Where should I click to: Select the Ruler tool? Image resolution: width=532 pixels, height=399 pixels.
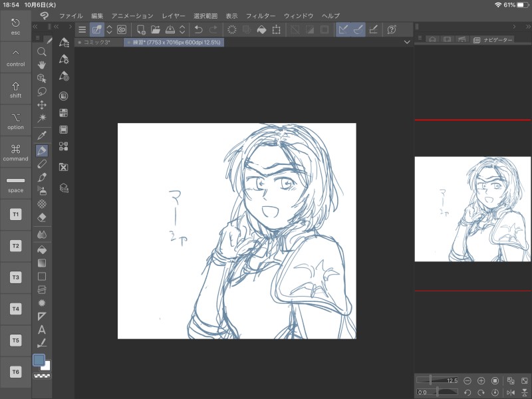[x=42, y=317]
